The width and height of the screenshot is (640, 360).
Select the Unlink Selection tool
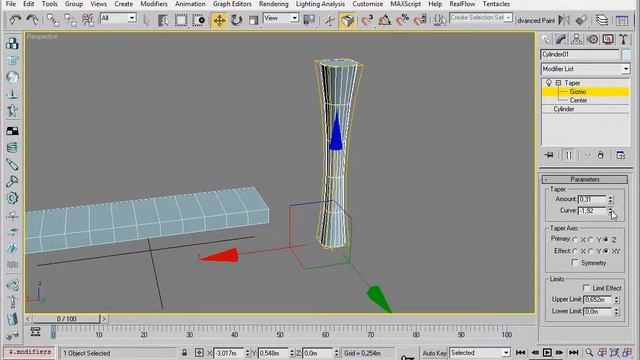point(70,20)
